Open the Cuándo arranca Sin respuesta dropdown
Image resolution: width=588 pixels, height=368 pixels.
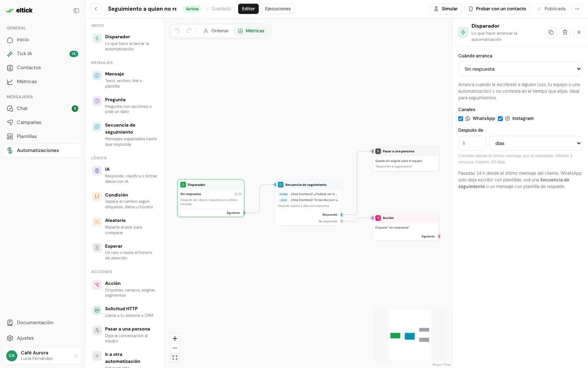520,69
